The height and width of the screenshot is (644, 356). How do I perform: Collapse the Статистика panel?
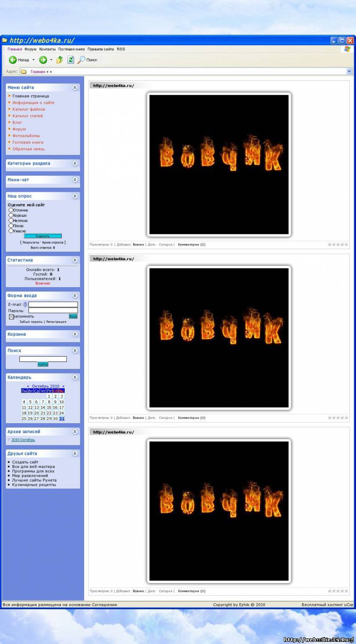(x=75, y=260)
